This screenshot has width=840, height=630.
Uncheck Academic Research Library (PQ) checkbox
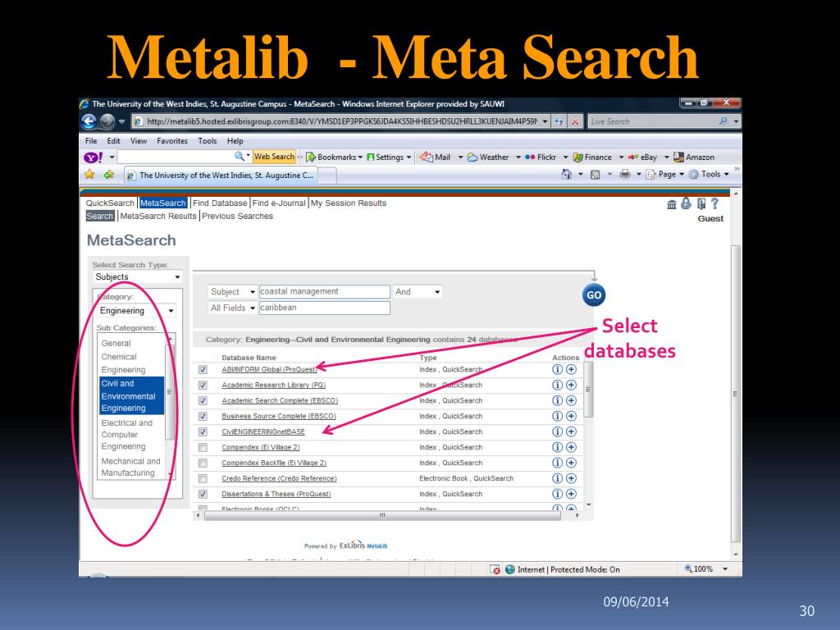pos(203,386)
